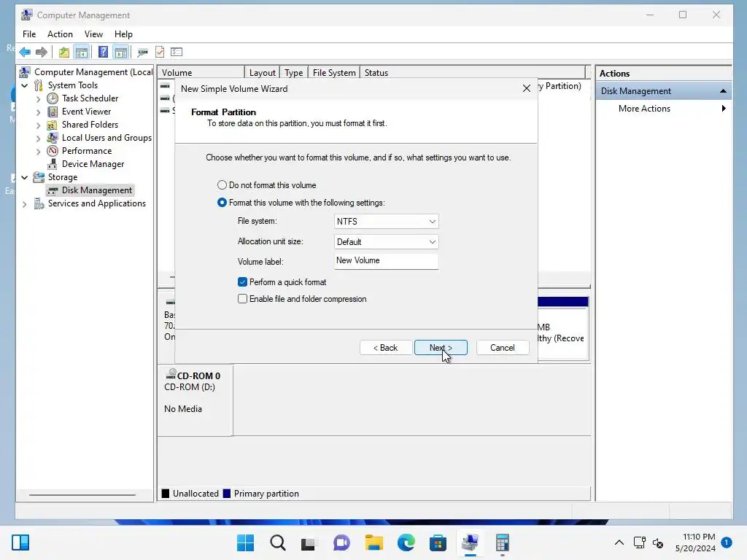Click the tree pane horizontal scrollbar
Screen dimensions: 747x560
pos(82,495)
